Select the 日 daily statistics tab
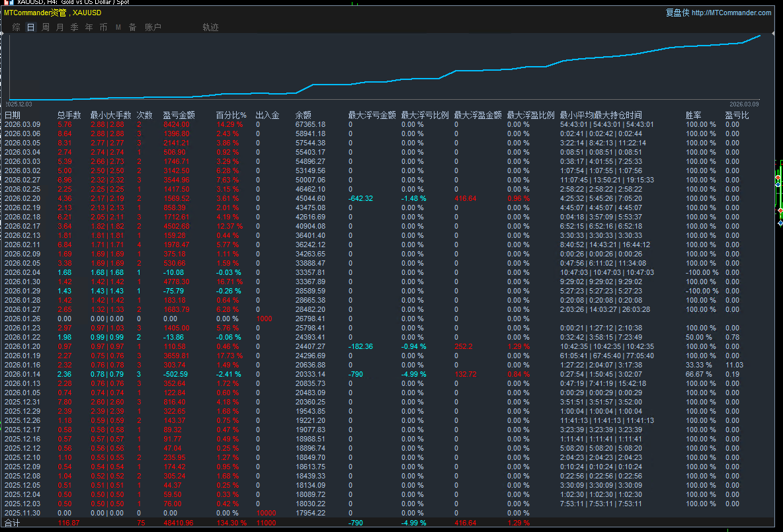 pyautogui.click(x=31, y=27)
